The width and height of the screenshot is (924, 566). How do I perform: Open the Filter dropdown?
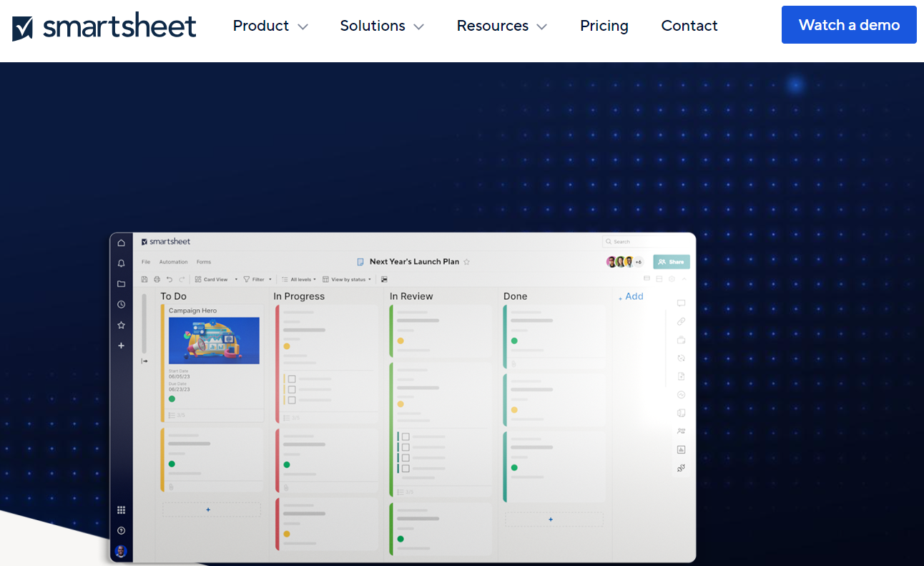point(257,279)
